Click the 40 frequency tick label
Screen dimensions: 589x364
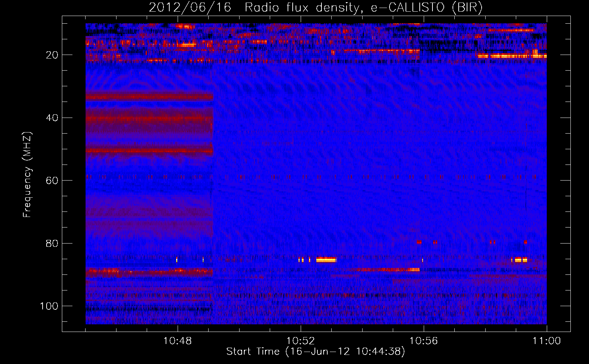tap(52, 118)
